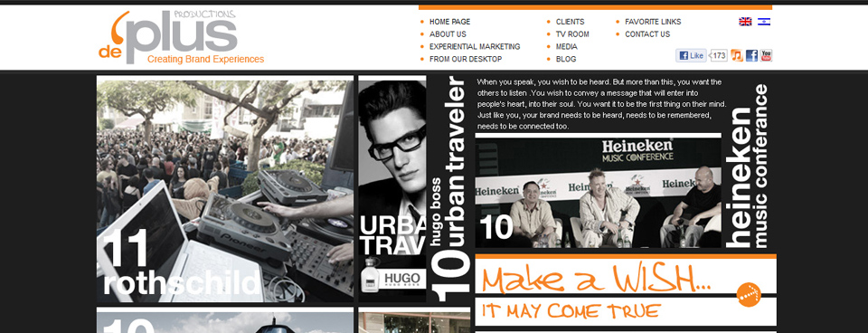Switch language with the Israel flag icon

coord(764,22)
